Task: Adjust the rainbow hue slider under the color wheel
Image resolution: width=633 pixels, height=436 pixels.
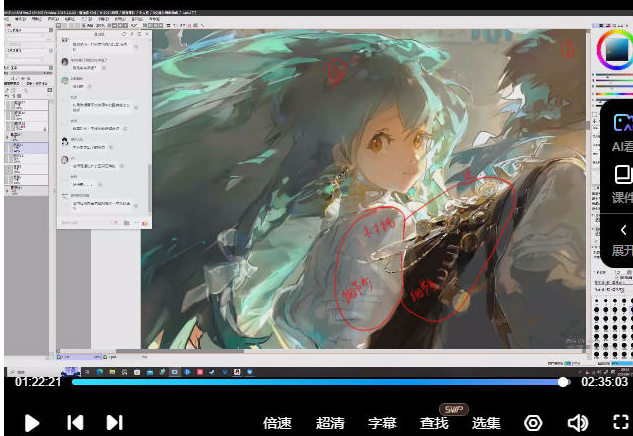Action: (x=614, y=94)
